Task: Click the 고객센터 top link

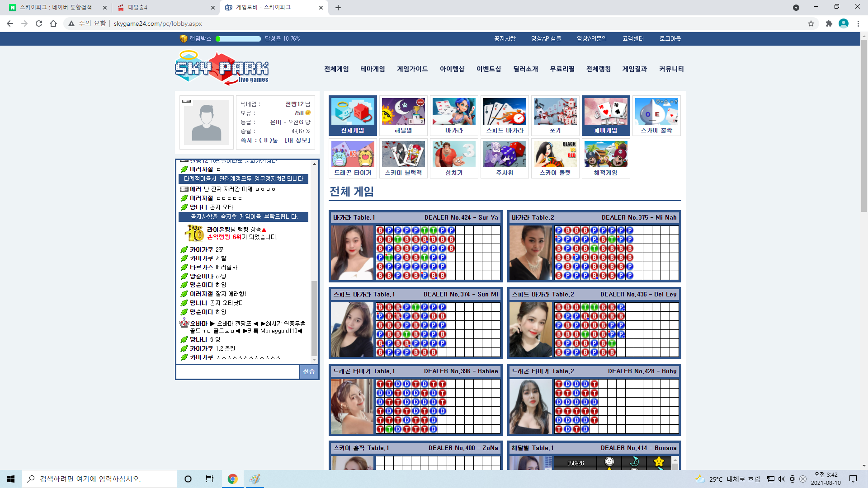Action: click(633, 39)
